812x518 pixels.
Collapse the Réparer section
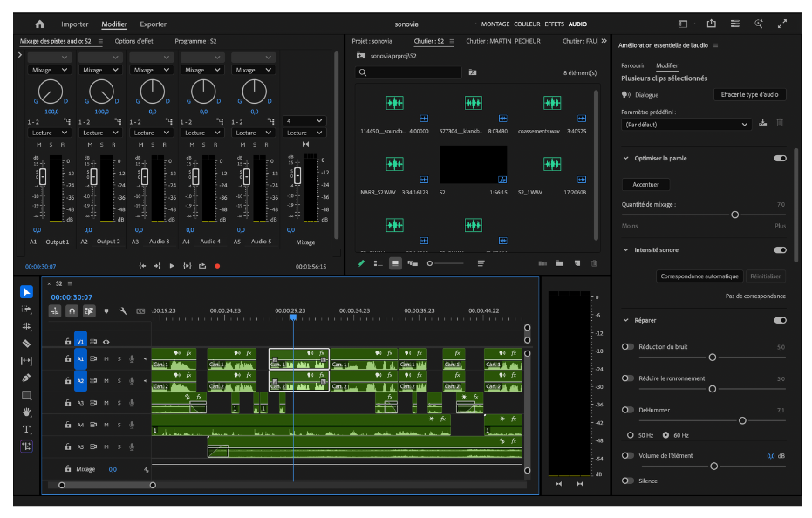pyautogui.click(x=625, y=321)
